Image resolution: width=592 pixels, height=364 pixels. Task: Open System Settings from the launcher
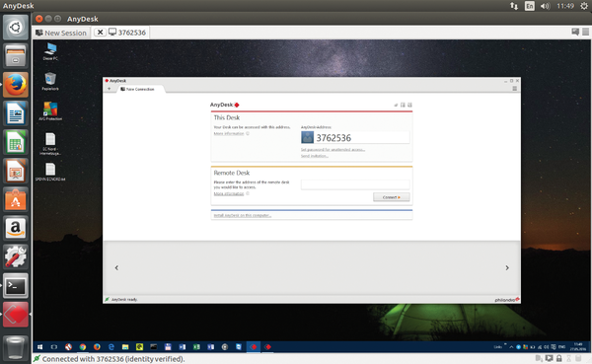tap(16, 256)
